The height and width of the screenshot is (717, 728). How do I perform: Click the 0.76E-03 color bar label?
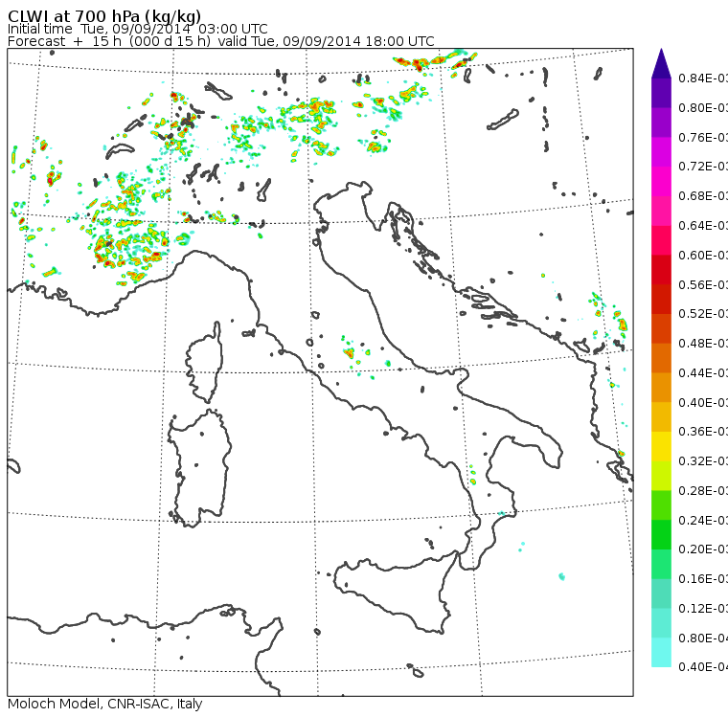(703, 137)
